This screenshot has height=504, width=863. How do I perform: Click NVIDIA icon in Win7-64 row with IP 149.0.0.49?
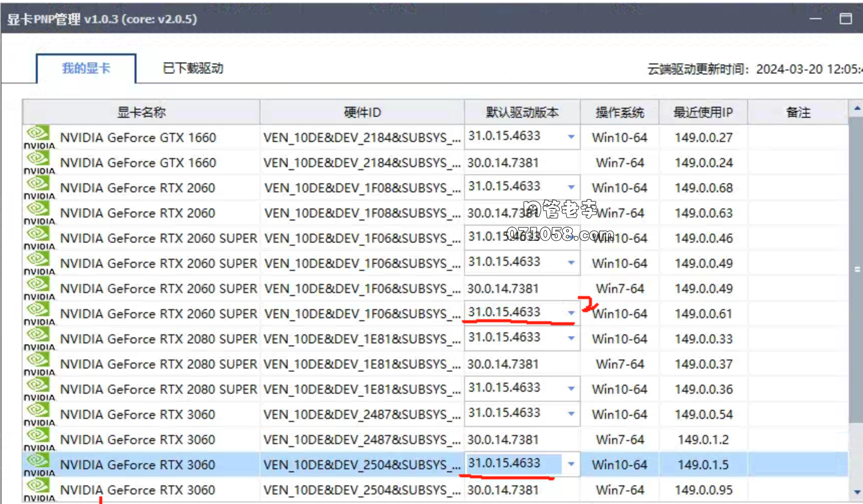[39, 288]
